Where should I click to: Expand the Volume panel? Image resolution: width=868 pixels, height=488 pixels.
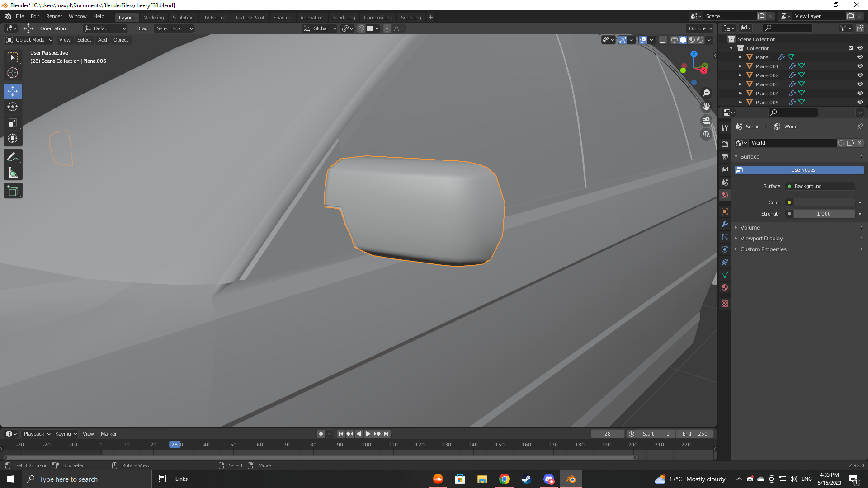(x=750, y=228)
